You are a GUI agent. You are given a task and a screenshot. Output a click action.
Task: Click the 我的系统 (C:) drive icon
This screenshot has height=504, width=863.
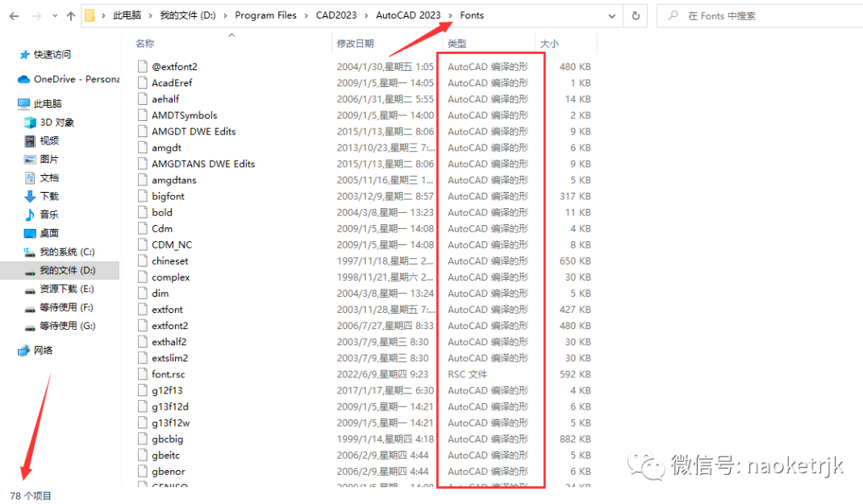pos(30,252)
